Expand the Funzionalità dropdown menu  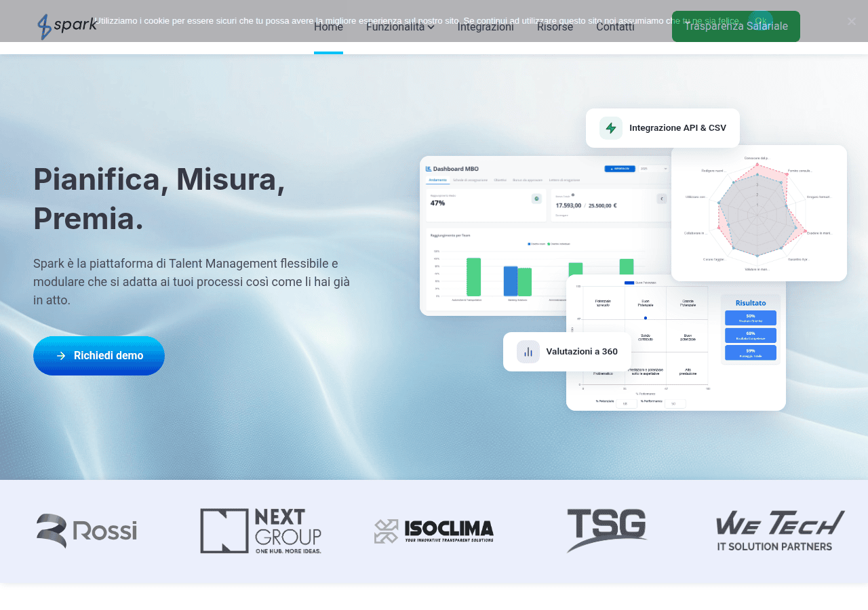[x=400, y=27]
